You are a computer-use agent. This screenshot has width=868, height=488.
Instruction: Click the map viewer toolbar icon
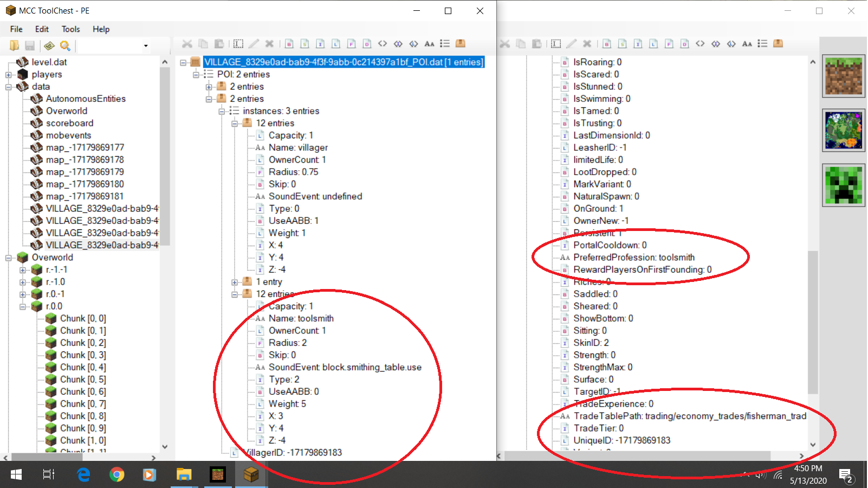click(49, 46)
